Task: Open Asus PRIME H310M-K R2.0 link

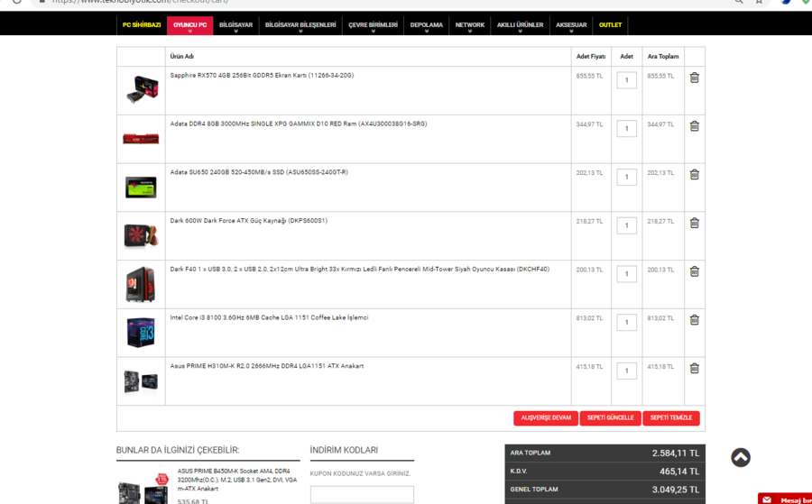Action: pos(267,366)
